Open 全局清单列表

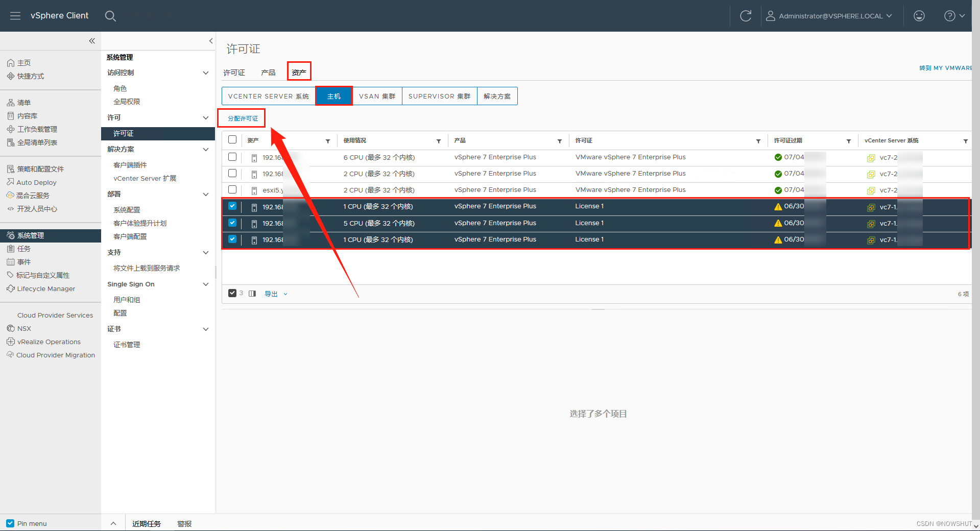pyautogui.click(x=32, y=142)
